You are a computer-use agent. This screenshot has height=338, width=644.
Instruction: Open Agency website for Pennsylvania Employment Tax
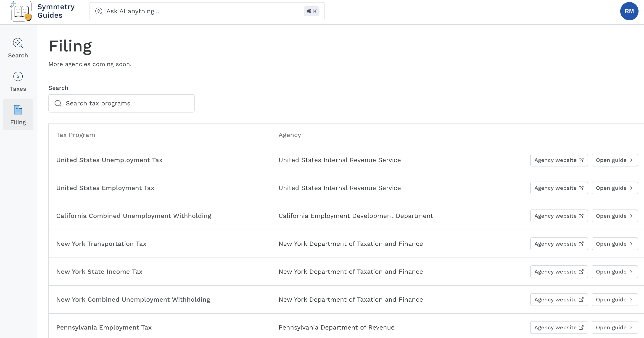pos(559,327)
